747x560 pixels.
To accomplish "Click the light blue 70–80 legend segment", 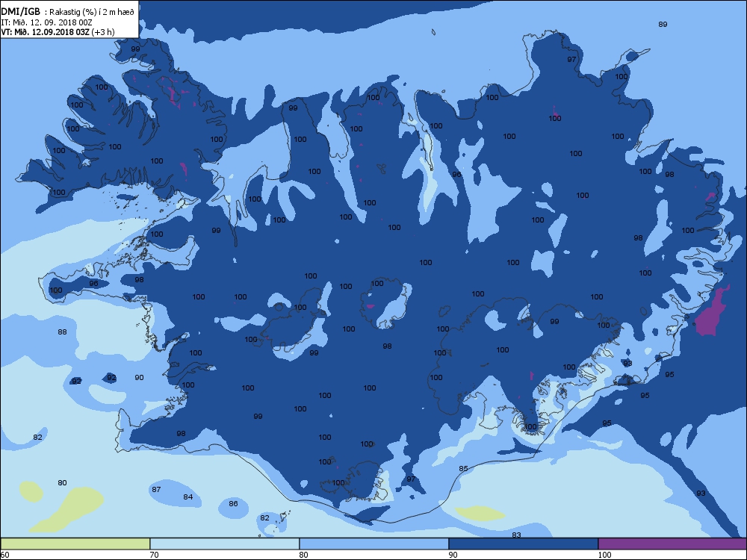I will [224, 544].
